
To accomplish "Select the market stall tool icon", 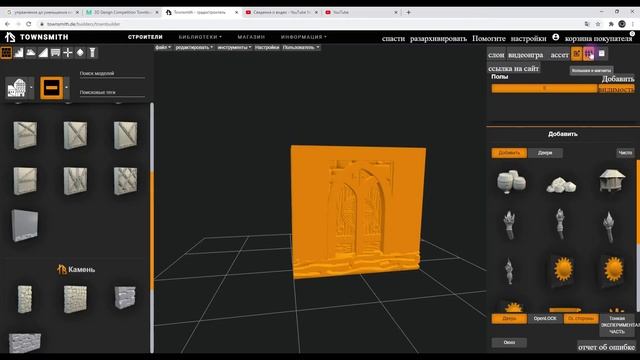I will tap(56, 53).
